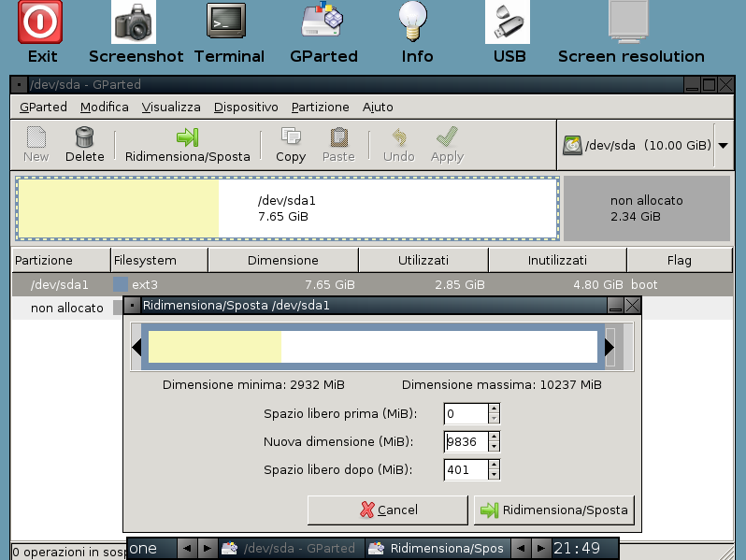Increase Spazio libero dopo value
Screen dimensions: 746x560
pos(494,465)
